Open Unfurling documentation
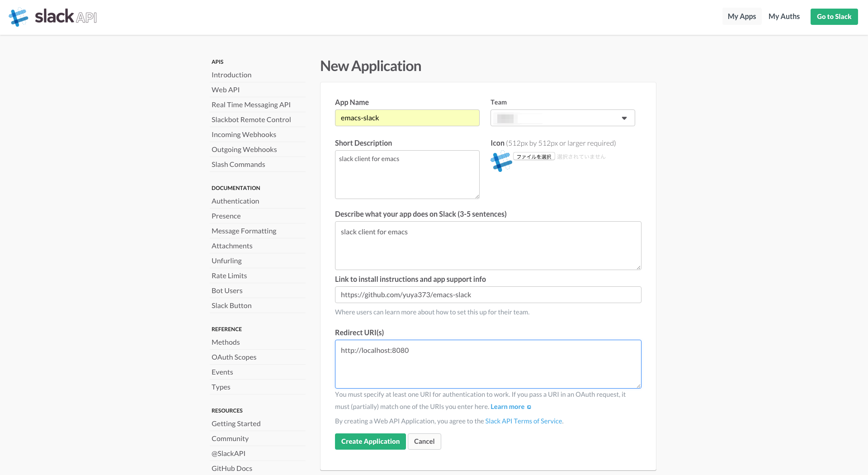 click(x=226, y=261)
